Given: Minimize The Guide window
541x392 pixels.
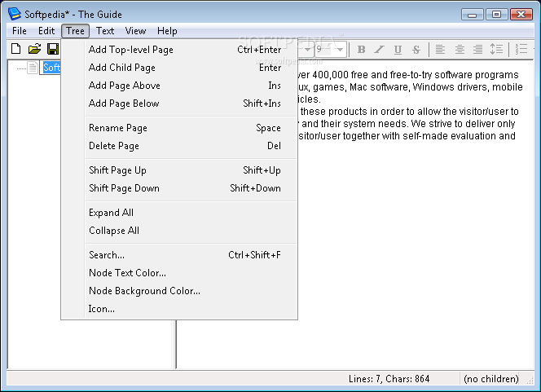Looking at the screenshot, I should click(472, 15).
